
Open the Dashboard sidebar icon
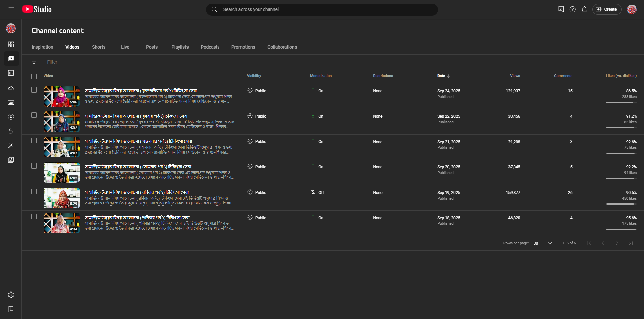[11, 44]
